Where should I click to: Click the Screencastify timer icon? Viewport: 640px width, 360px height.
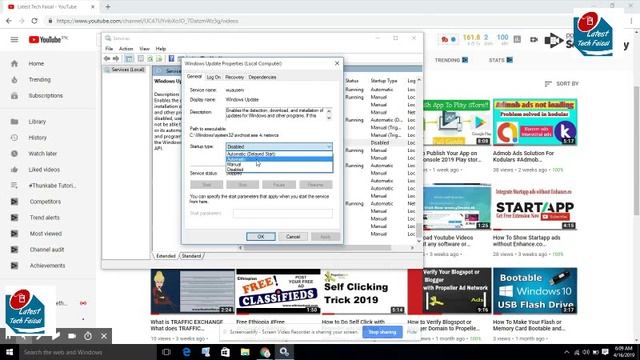[x=88, y=336]
